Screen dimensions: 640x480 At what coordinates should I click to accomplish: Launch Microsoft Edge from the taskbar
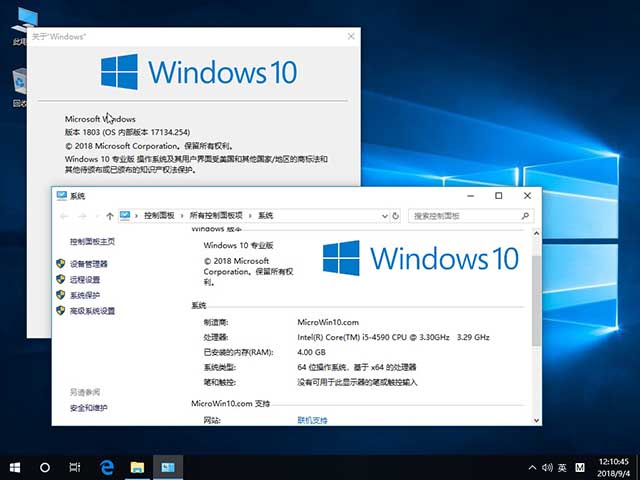pyautogui.click(x=107, y=467)
